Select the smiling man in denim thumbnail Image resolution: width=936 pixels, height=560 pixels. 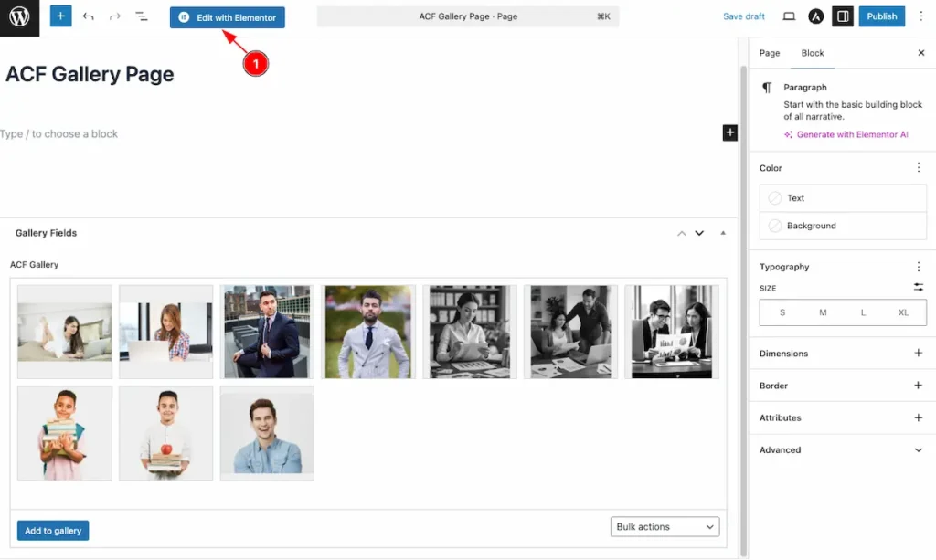click(x=267, y=433)
